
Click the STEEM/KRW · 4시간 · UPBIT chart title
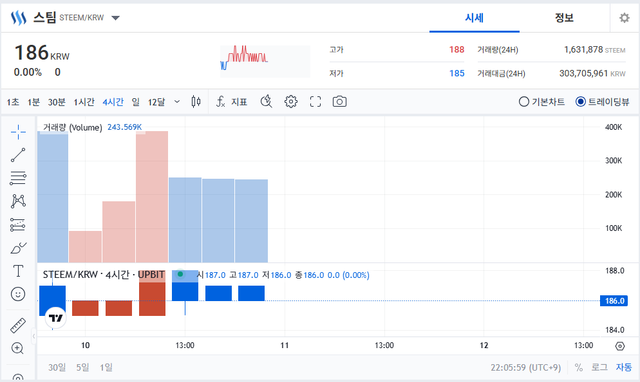pos(104,275)
